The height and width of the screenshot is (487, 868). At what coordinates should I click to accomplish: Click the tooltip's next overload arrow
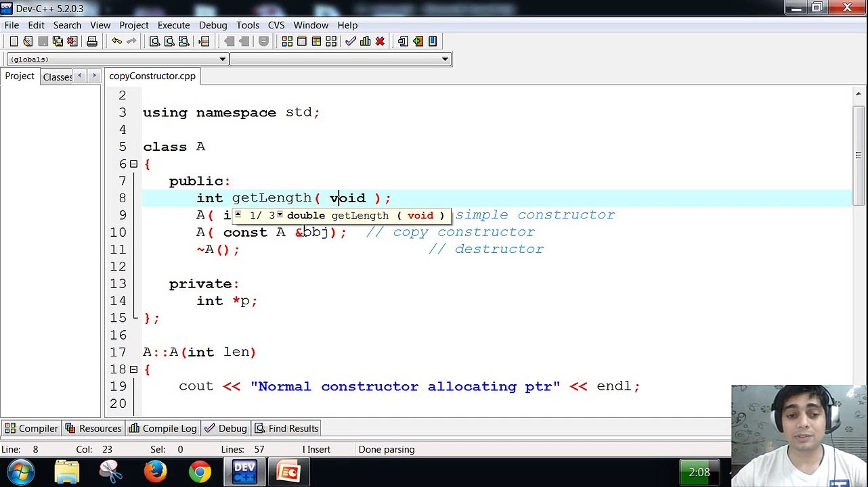point(280,215)
